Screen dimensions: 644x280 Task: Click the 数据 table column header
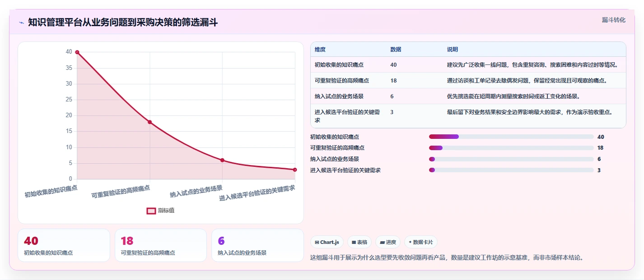tap(396, 49)
